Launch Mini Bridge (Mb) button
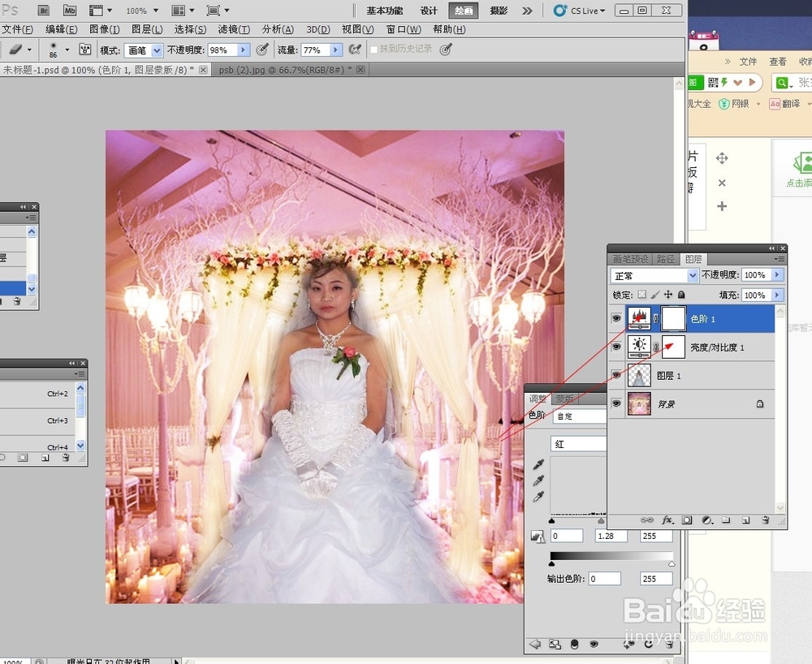The width and height of the screenshot is (812, 664). point(69,11)
